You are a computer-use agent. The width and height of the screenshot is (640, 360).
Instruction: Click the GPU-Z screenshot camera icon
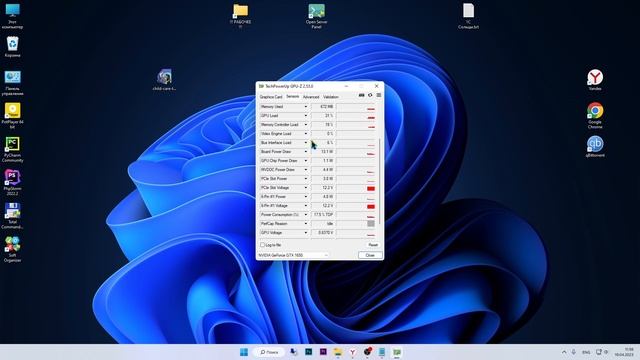click(x=361, y=96)
